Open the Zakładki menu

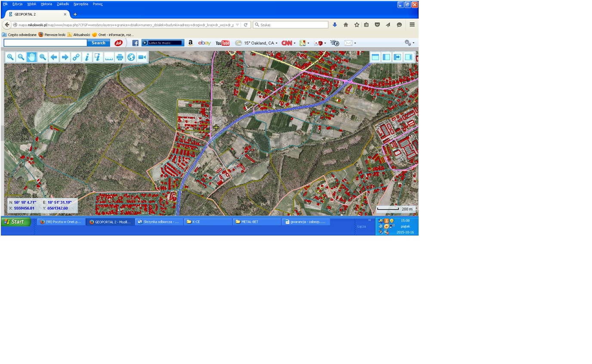[63, 4]
